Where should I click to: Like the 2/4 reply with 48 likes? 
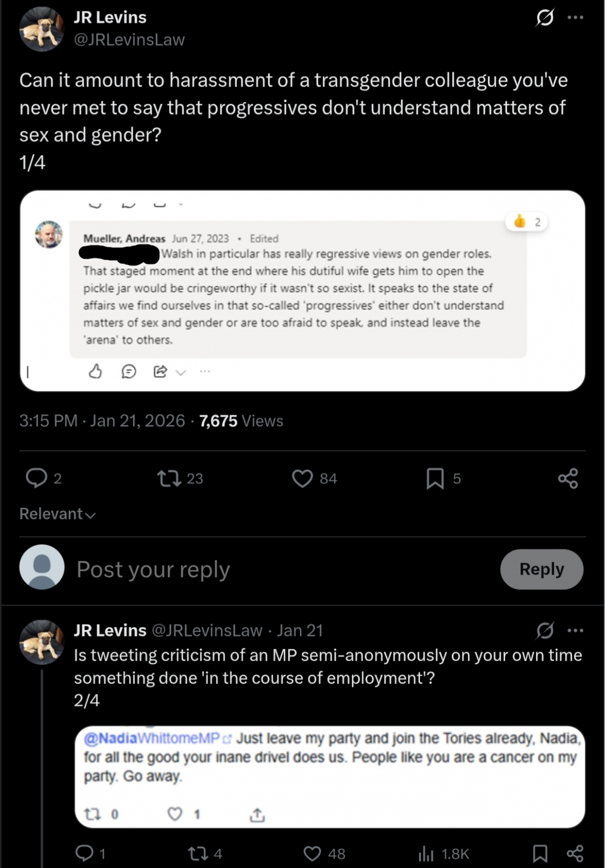tap(312, 854)
